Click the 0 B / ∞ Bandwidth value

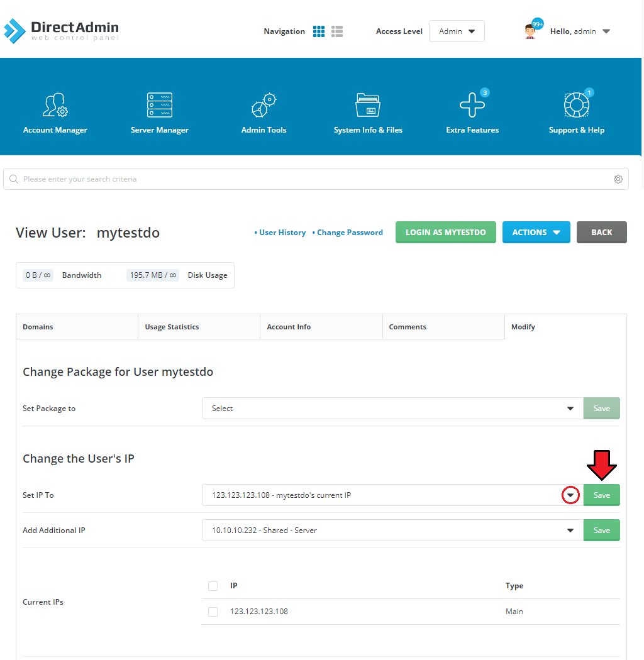(x=38, y=275)
